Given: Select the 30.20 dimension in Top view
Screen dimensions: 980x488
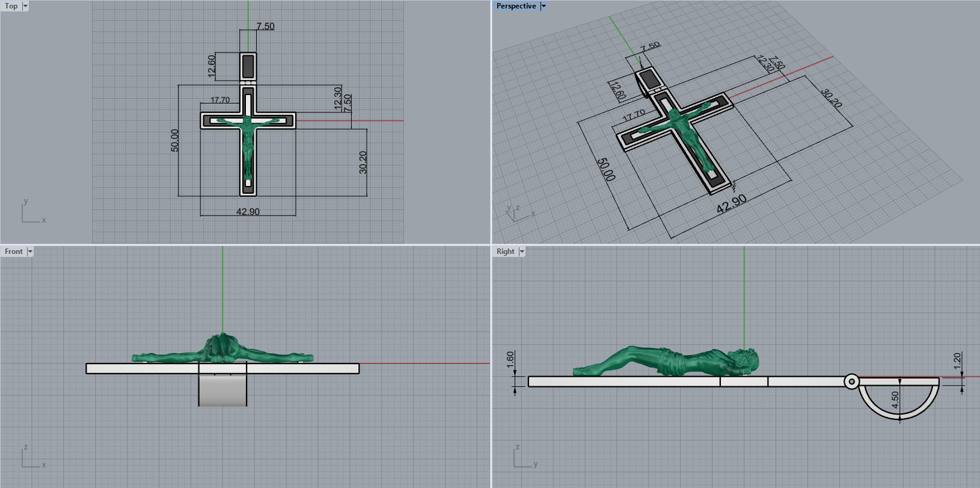Looking at the screenshot, I should coord(363,162).
